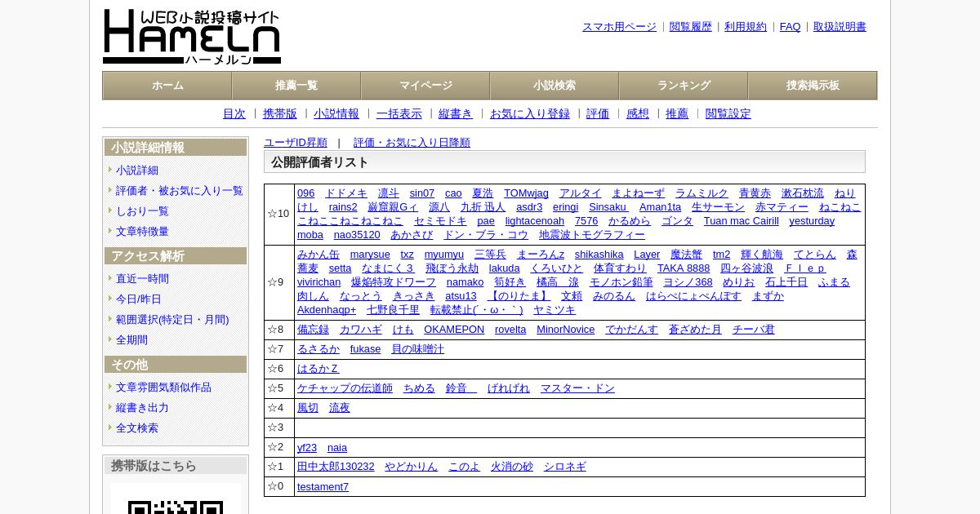Go to 目次 submenu link

point(234,114)
